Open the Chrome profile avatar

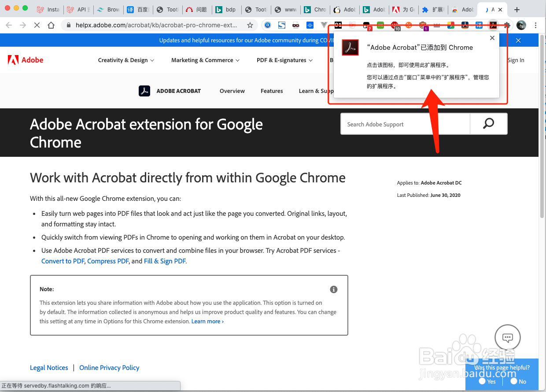coord(521,25)
